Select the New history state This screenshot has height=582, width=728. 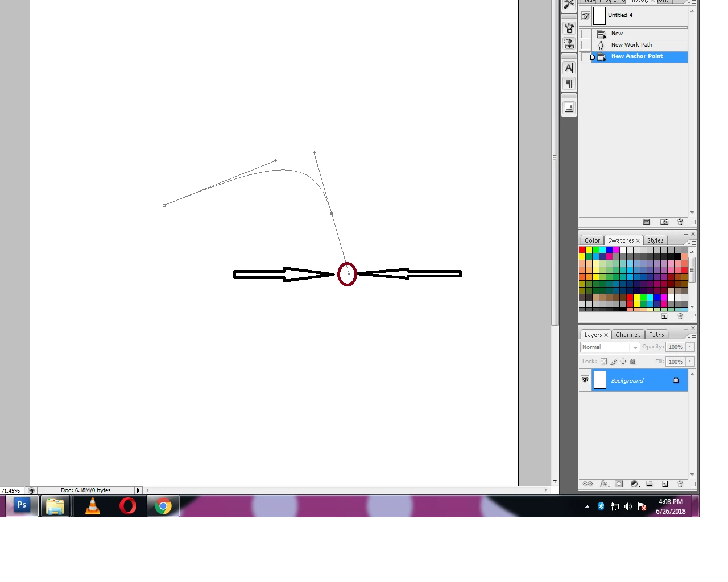(640, 34)
